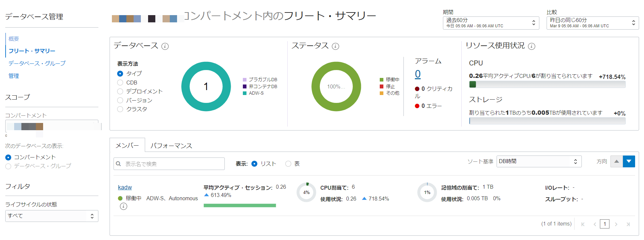This screenshot has height=240, width=644.
Task: Open the 比較 comparison period dropdown
Action: pos(592,23)
